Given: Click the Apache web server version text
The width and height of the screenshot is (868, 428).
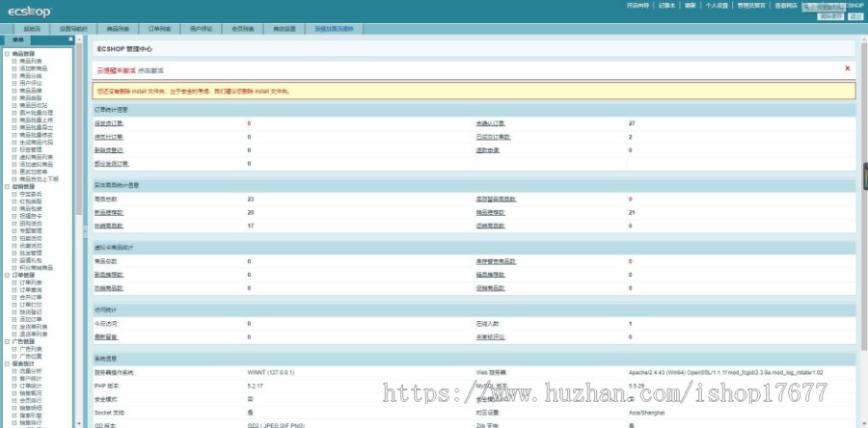Looking at the screenshot, I should tap(725, 373).
